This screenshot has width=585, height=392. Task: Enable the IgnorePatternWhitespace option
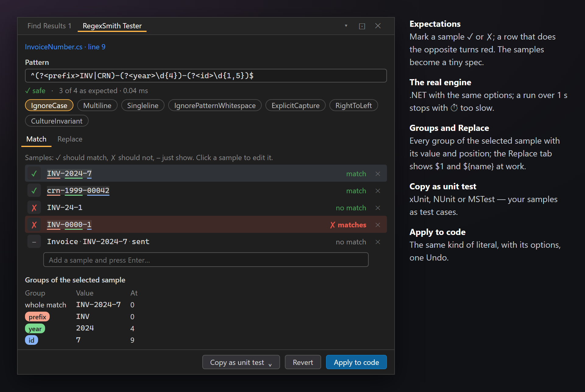click(215, 105)
